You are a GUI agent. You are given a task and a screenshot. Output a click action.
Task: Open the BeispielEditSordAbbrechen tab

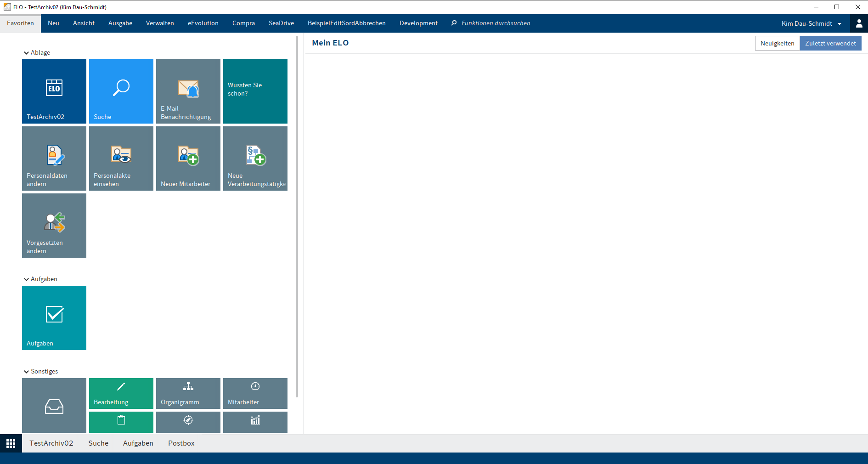click(x=347, y=23)
